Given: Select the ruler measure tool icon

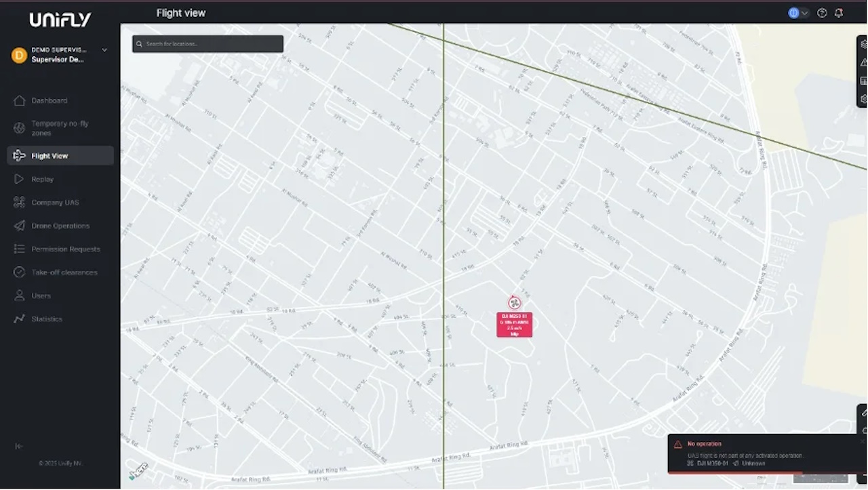Looking at the screenshot, I should (864, 413).
